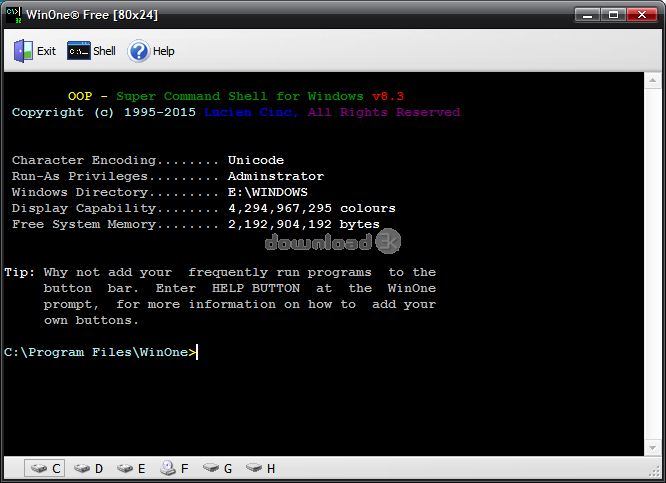
Task: Switch to drive D
Action: (88, 468)
